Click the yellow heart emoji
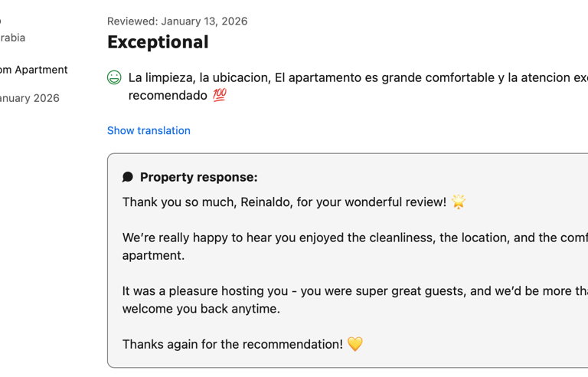 tap(354, 344)
